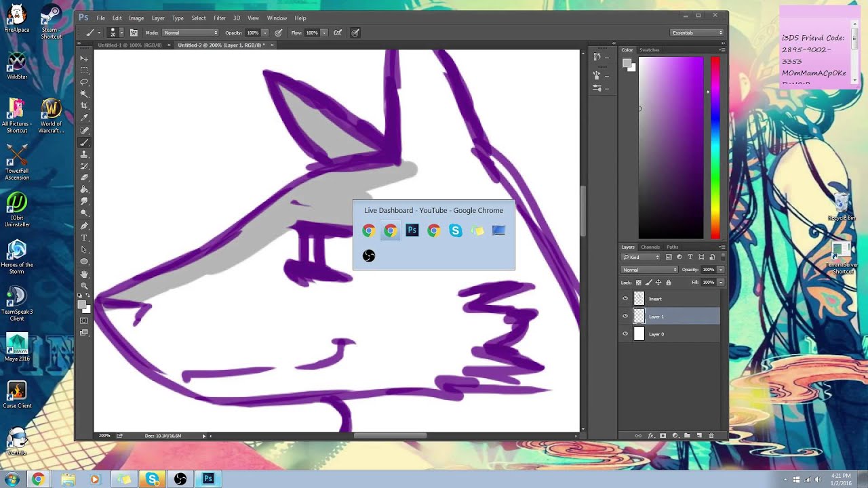This screenshot has width=868, height=488.
Task: Toggle visibility of the lineart layer
Action: 625,299
